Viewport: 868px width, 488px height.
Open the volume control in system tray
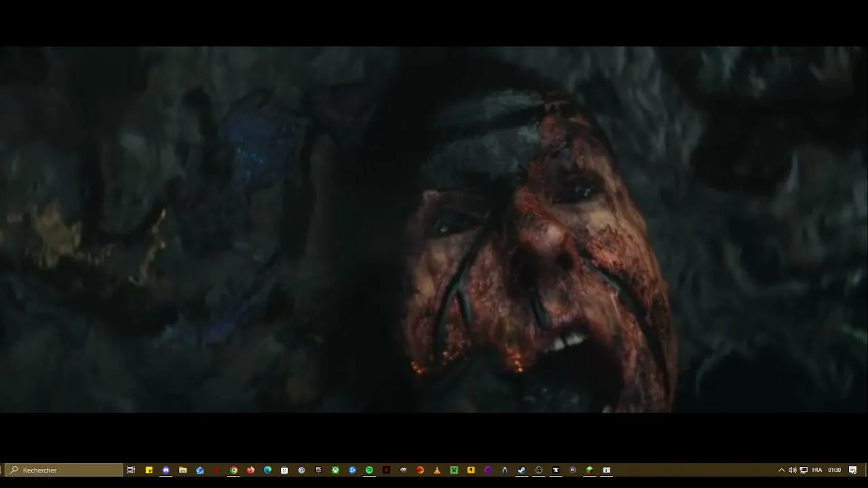point(792,470)
